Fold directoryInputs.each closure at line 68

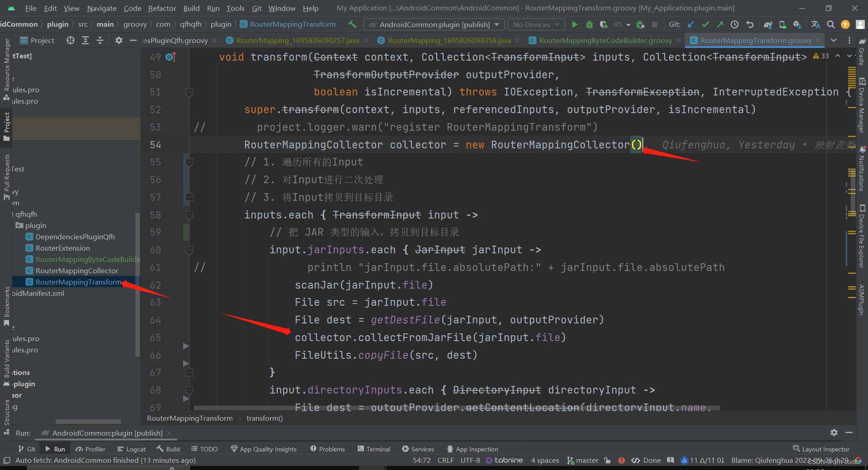[189, 390]
